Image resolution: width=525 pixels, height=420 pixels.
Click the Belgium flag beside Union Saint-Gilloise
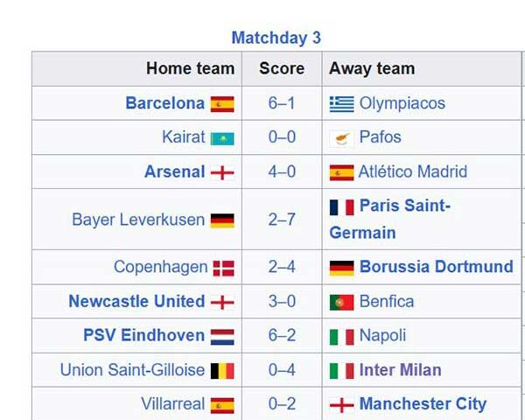[222, 371]
